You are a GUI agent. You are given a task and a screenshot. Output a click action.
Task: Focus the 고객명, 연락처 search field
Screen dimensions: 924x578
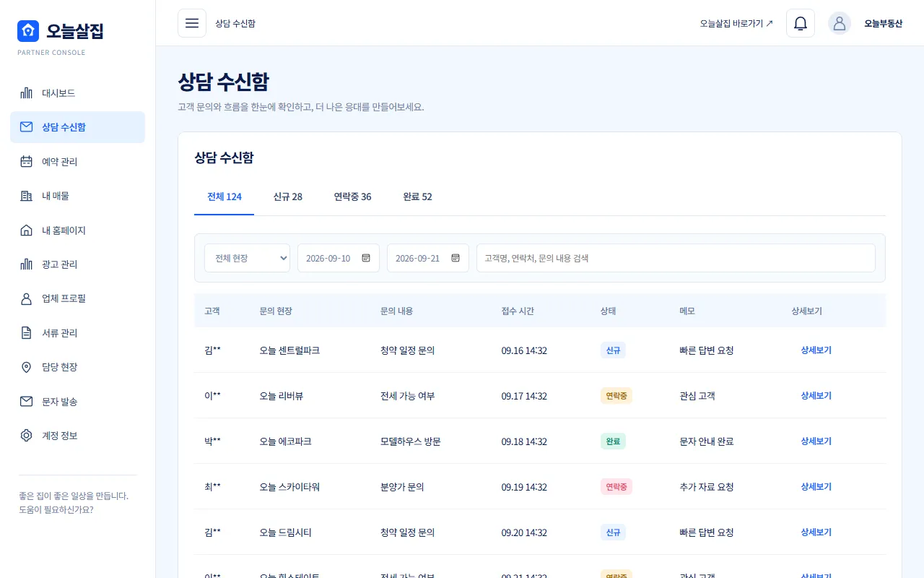pos(676,258)
